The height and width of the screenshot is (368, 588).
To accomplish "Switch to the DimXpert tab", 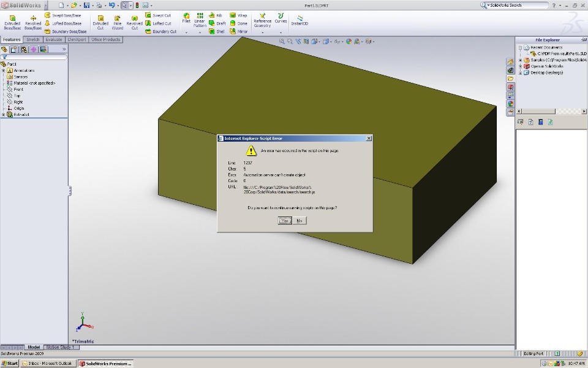I will 77,39.
